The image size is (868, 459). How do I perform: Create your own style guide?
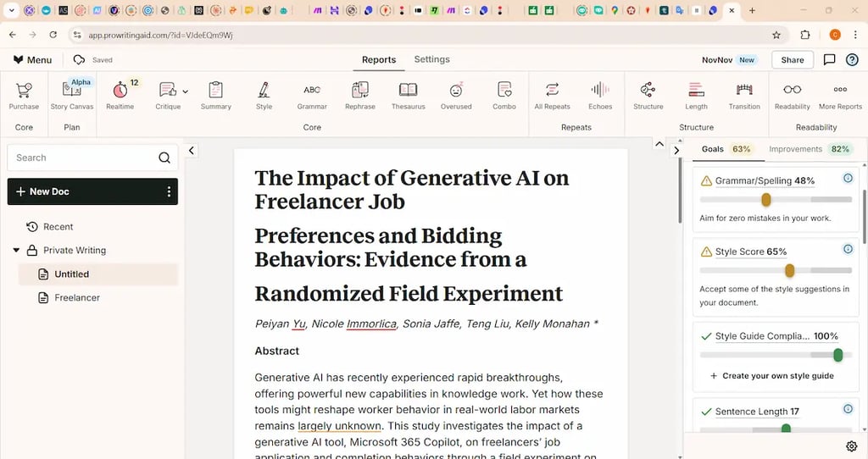[772, 376]
